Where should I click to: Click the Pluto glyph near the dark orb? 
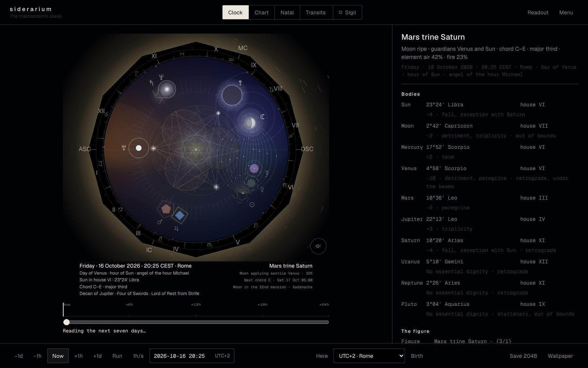coord(240,83)
